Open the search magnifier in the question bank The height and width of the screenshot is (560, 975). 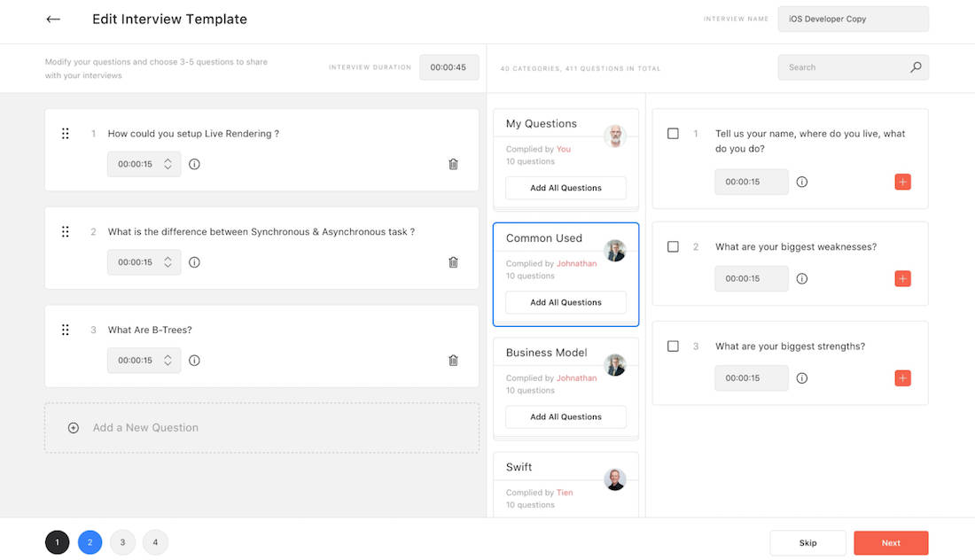(916, 66)
